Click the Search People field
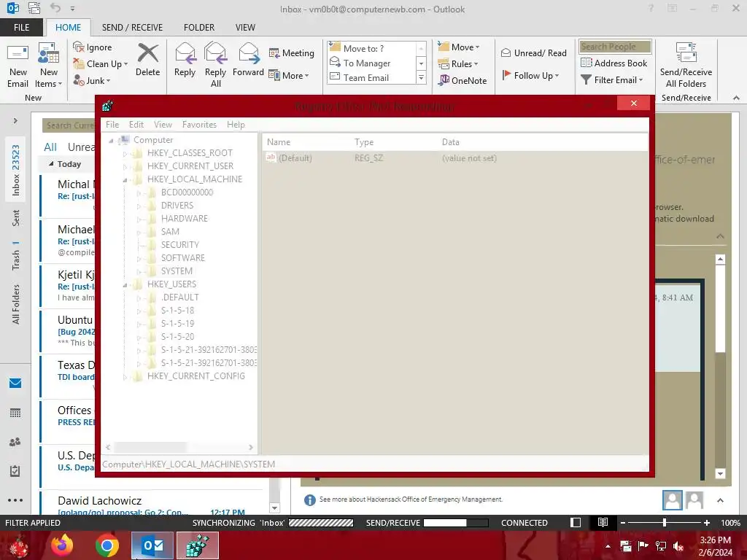Screen dimensions: 747x560 click(614, 47)
